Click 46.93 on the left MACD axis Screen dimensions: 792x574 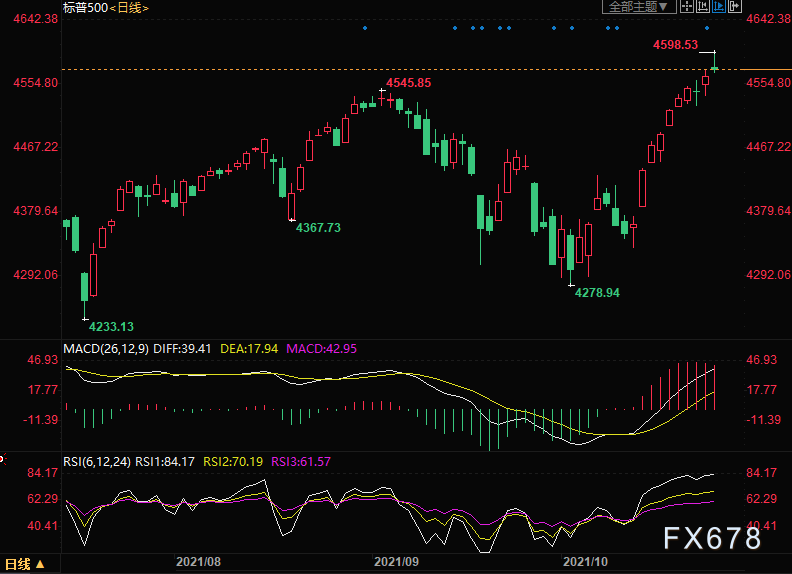[x=42, y=360]
